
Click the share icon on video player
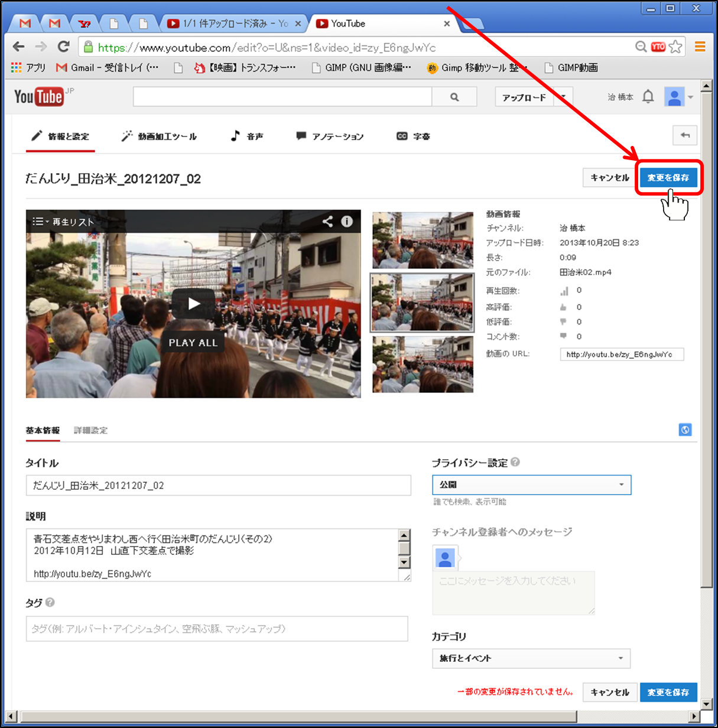point(327,222)
